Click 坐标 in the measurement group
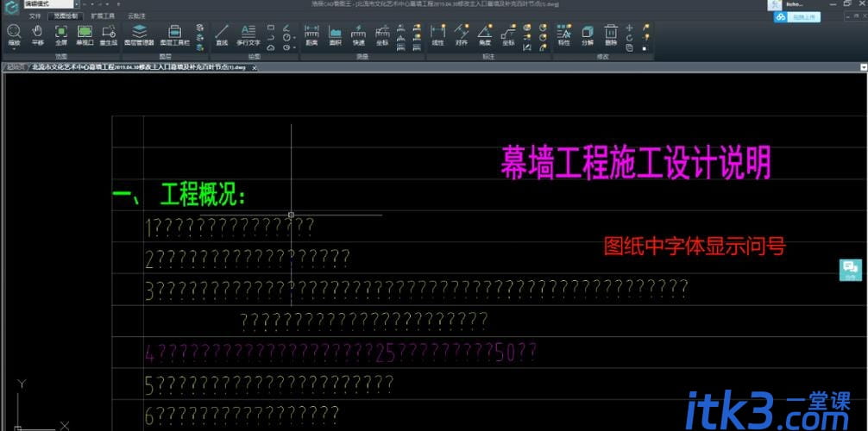 [x=382, y=34]
